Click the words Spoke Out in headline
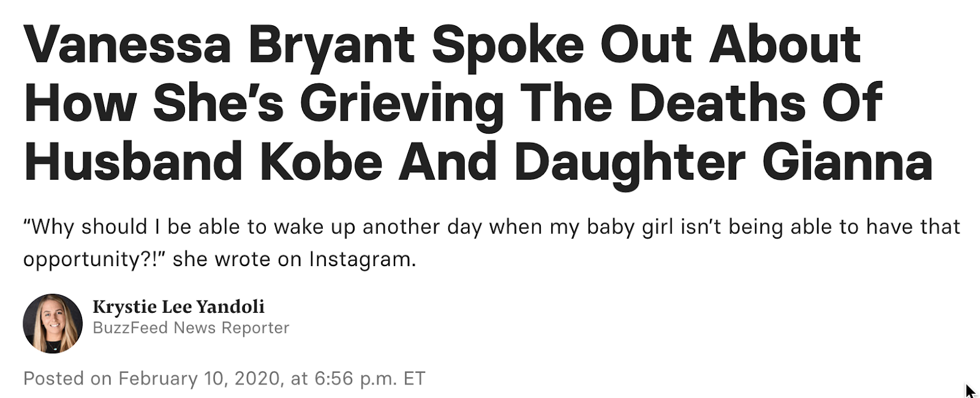 562,45
